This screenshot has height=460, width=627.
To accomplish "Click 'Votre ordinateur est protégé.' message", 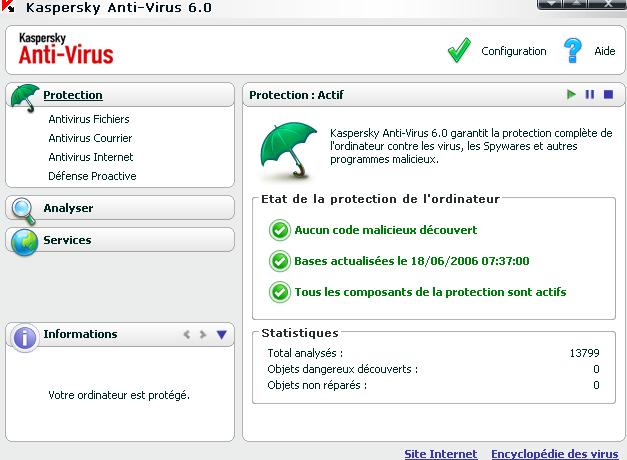I will coord(119,395).
